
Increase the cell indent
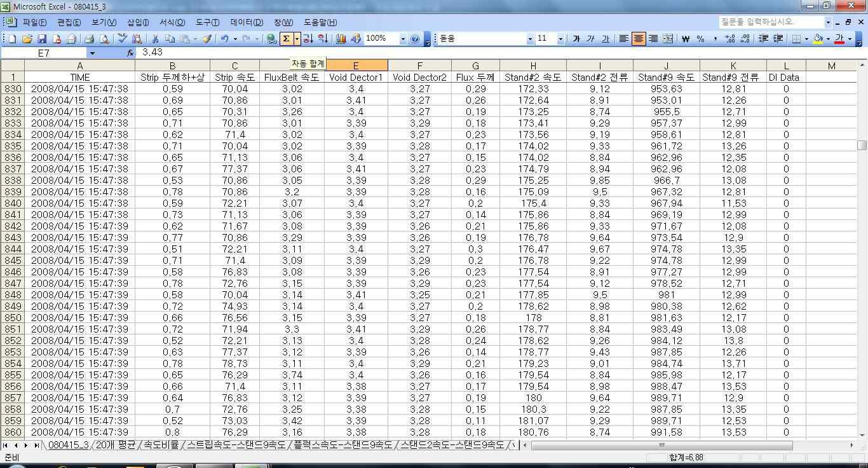[778, 39]
